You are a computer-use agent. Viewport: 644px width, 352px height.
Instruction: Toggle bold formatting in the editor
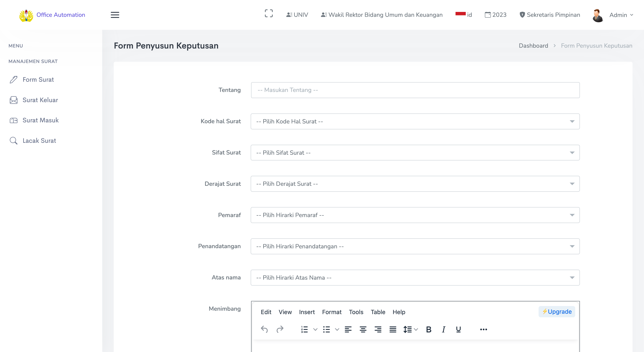[x=428, y=329]
